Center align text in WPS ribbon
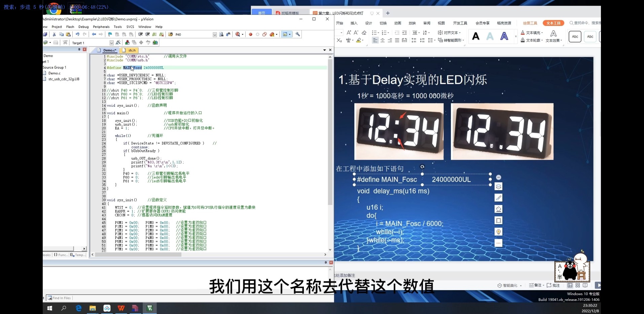Viewport: 644px width, 314px height. tap(383, 40)
